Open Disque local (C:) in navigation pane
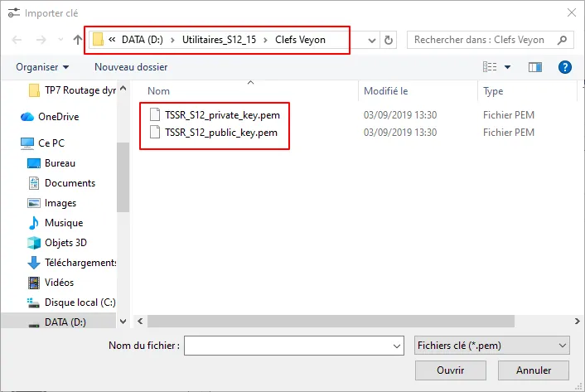 point(71,302)
